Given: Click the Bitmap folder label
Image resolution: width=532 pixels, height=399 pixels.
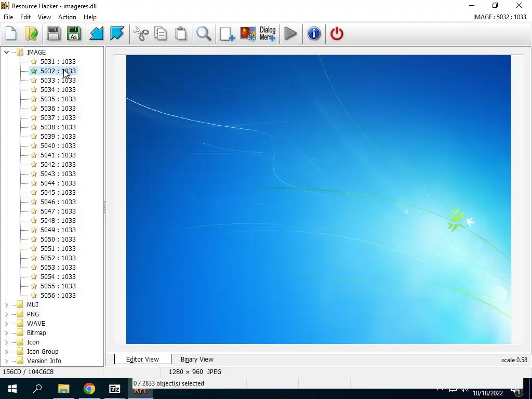Looking at the screenshot, I should click(x=36, y=333).
